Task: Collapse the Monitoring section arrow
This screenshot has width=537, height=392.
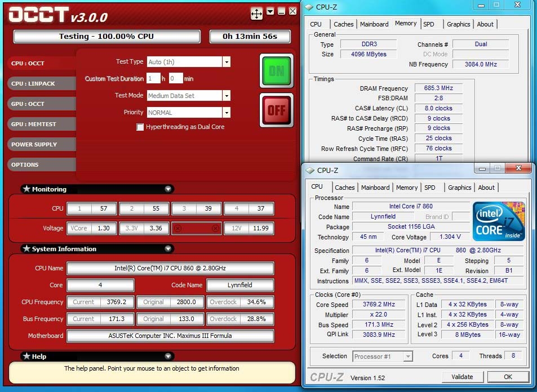Action: [167, 189]
